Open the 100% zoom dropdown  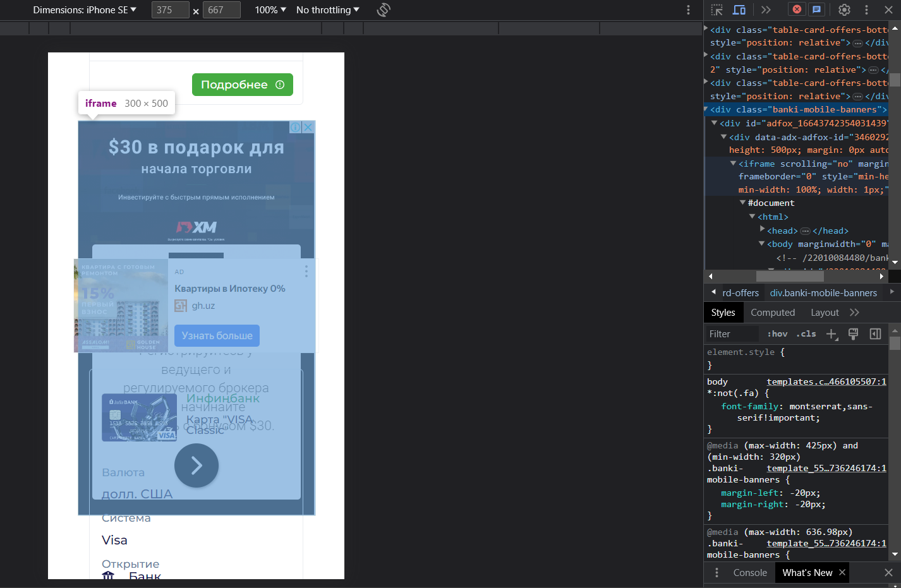[270, 9]
